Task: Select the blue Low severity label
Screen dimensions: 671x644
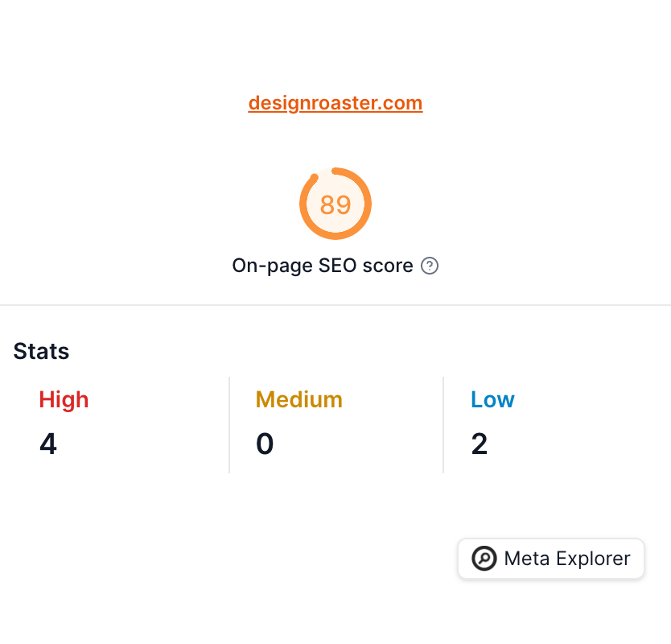Action: coord(492,399)
